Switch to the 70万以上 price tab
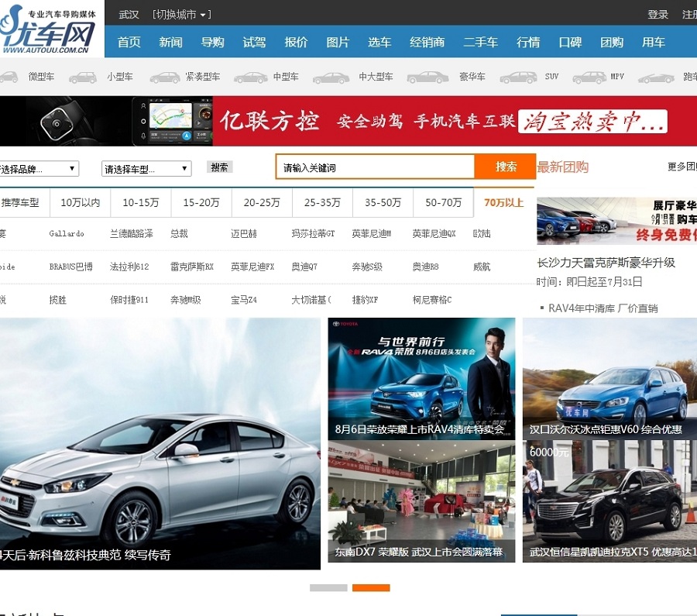 click(503, 203)
